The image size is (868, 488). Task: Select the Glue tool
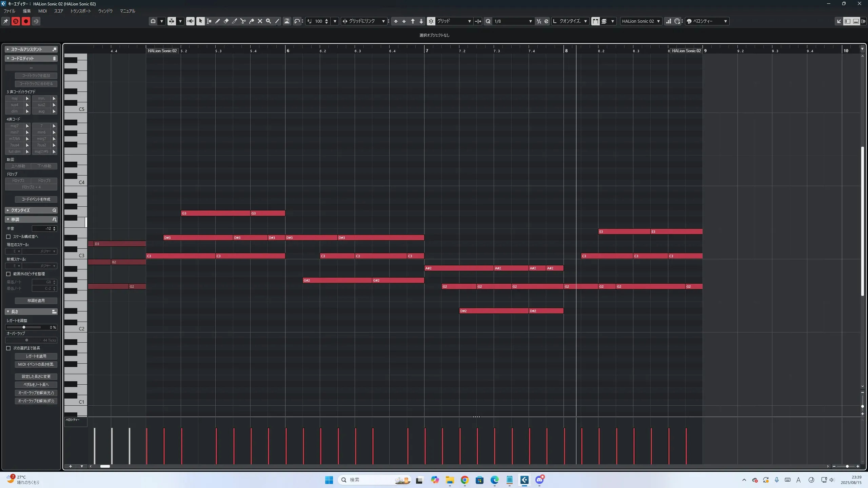[252, 21]
